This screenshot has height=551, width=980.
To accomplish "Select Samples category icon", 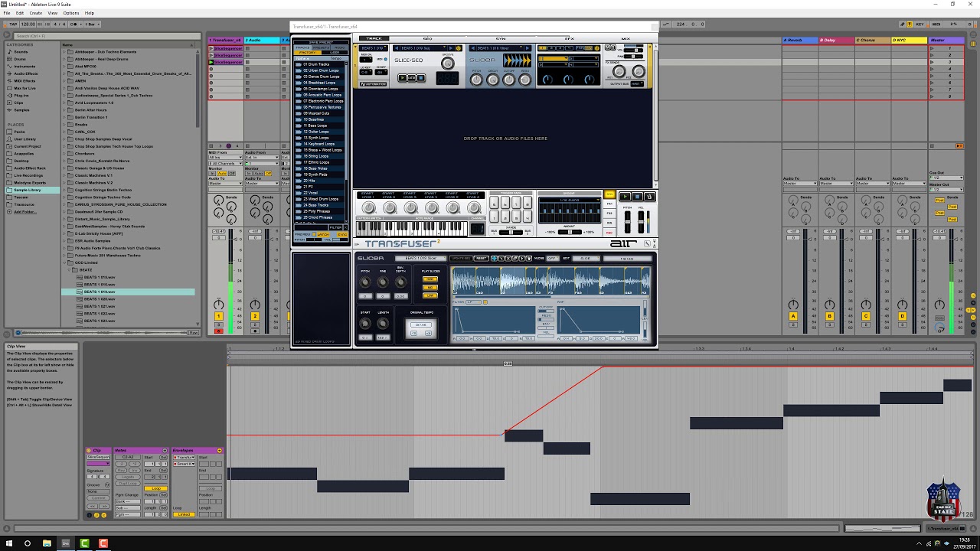I will click(x=10, y=109).
